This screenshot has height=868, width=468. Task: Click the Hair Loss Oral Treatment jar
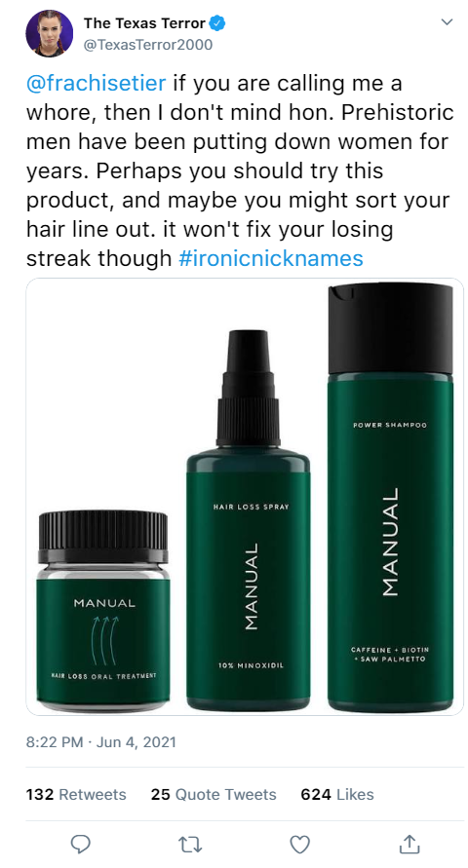click(x=103, y=611)
